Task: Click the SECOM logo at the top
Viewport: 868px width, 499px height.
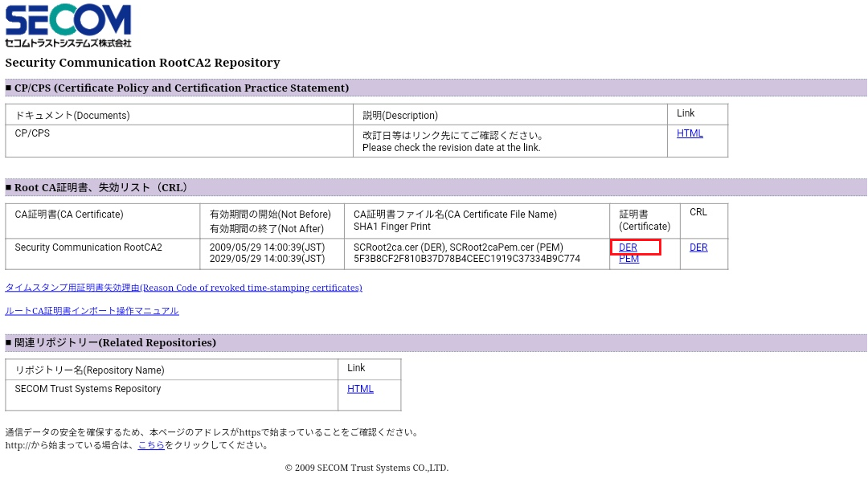Action: click(68, 26)
